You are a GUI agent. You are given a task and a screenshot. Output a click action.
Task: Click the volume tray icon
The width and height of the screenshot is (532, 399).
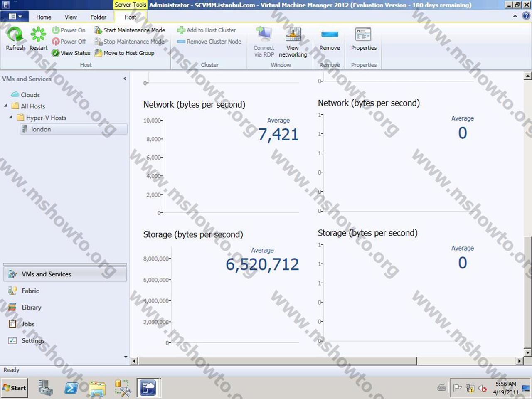pyautogui.click(x=483, y=388)
